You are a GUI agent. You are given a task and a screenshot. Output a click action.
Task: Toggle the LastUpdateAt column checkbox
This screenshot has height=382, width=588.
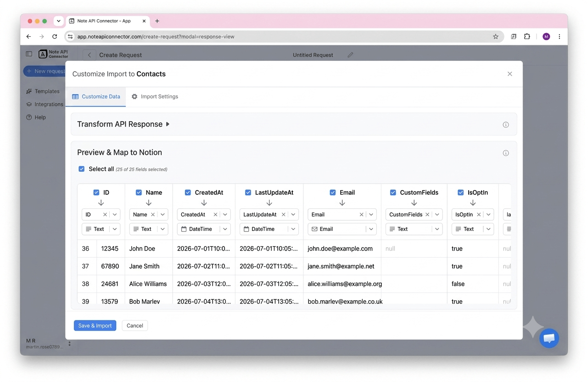point(248,192)
